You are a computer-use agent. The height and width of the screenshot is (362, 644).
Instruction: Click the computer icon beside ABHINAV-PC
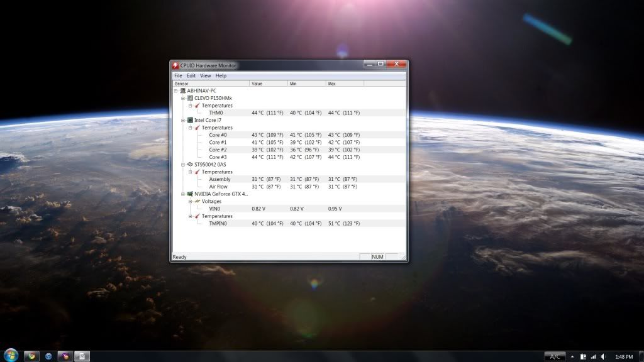(x=183, y=90)
